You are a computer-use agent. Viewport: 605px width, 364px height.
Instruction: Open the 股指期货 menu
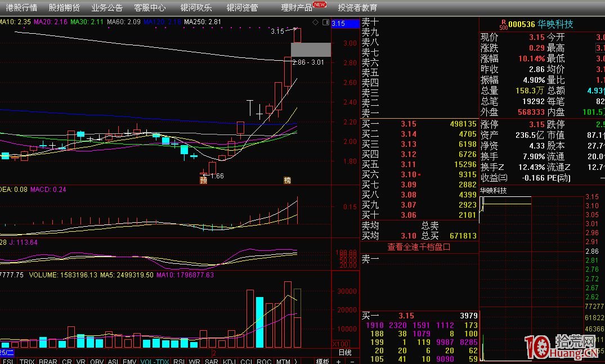click(64, 8)
